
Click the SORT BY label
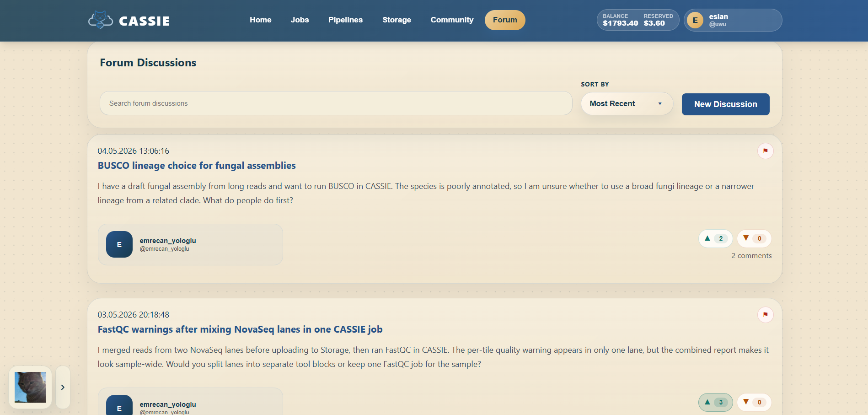click(x=595, y=84)
